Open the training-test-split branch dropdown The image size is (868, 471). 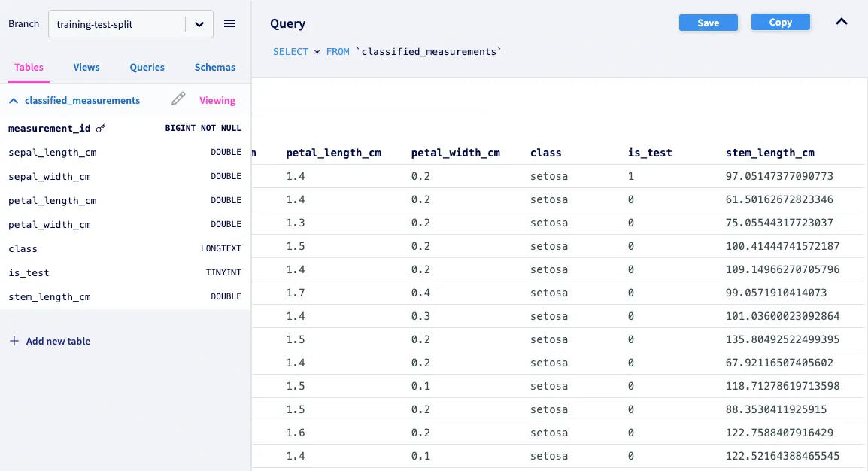point(199,24)
